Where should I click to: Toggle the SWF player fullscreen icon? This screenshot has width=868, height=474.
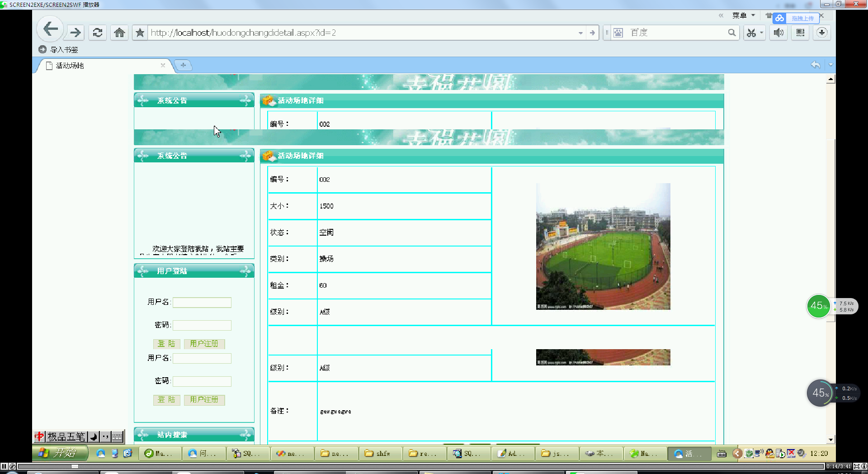click(856, 466)
